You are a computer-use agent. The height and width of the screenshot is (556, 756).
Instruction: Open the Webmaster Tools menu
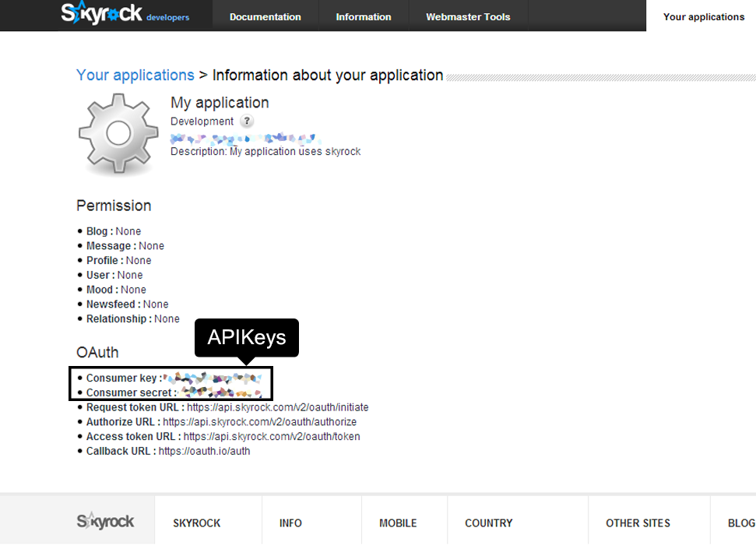tap(468, 17)
